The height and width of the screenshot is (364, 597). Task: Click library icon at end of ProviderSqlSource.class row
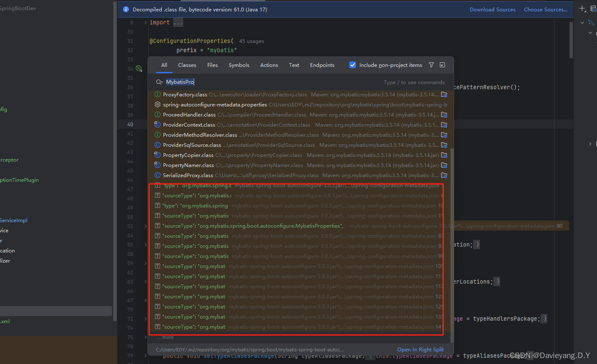(444, 145)
